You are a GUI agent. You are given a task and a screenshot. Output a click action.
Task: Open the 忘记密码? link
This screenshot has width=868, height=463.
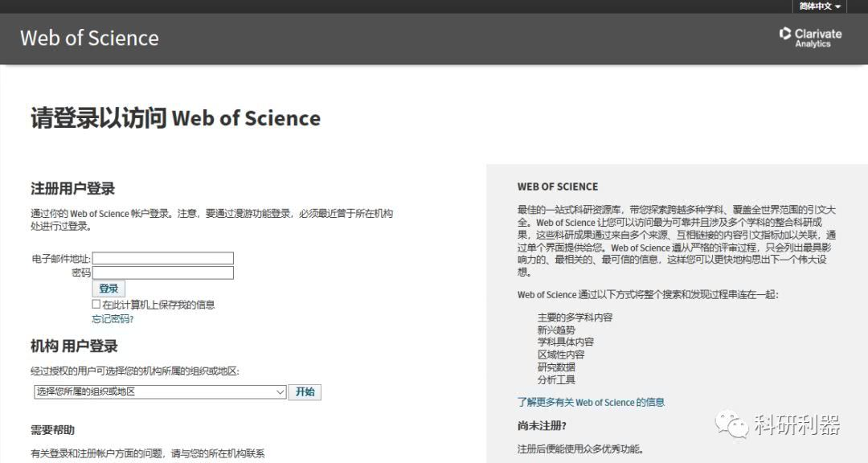[113, 319]
